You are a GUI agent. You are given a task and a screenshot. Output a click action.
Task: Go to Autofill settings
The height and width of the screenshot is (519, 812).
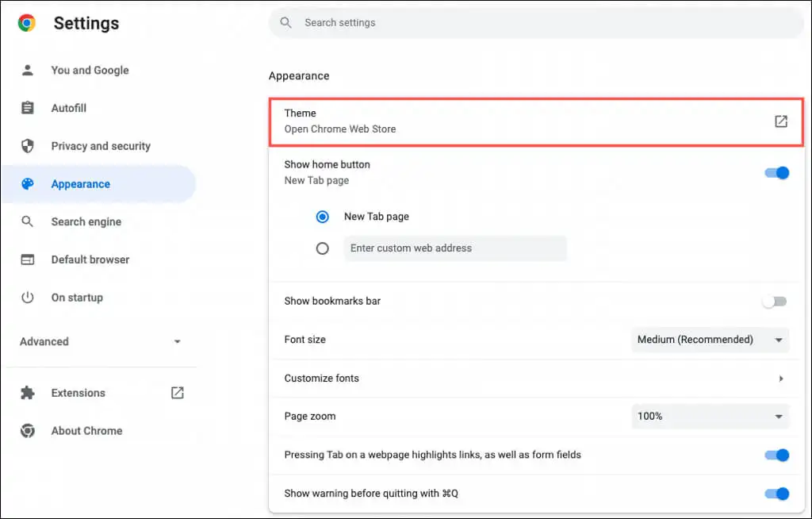pos(69,108)
